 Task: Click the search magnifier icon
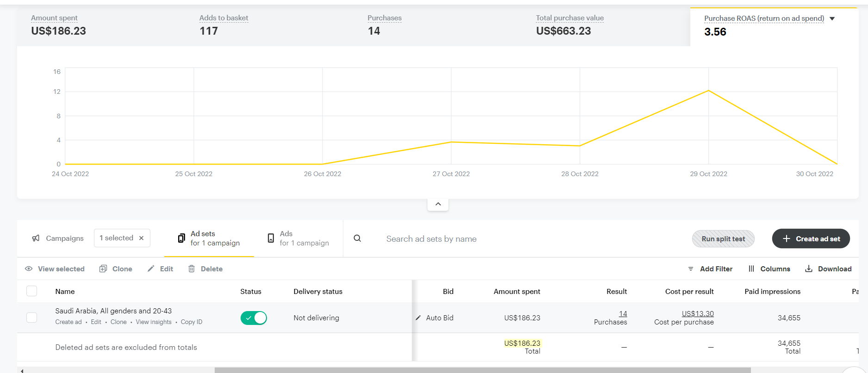pos(357,238)
